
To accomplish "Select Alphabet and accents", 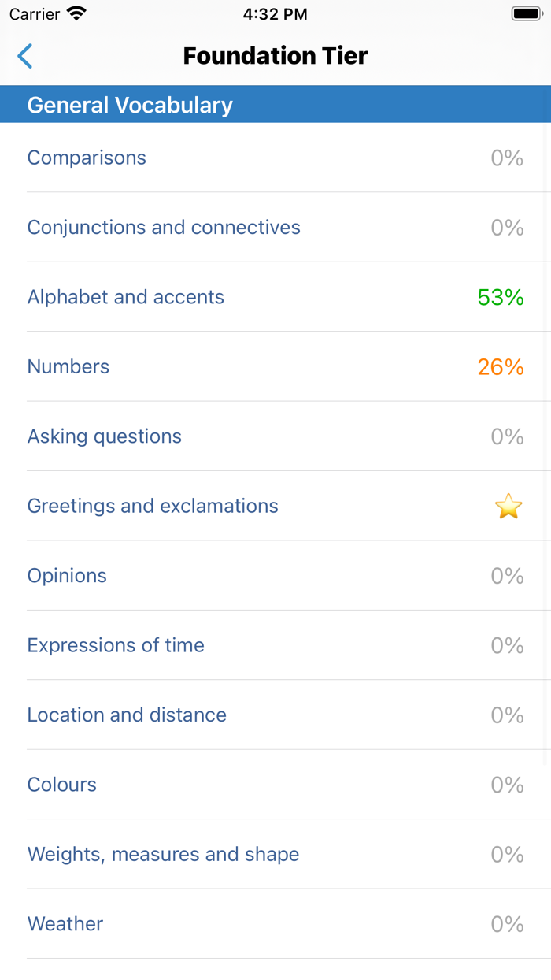I will click(125, 297).
